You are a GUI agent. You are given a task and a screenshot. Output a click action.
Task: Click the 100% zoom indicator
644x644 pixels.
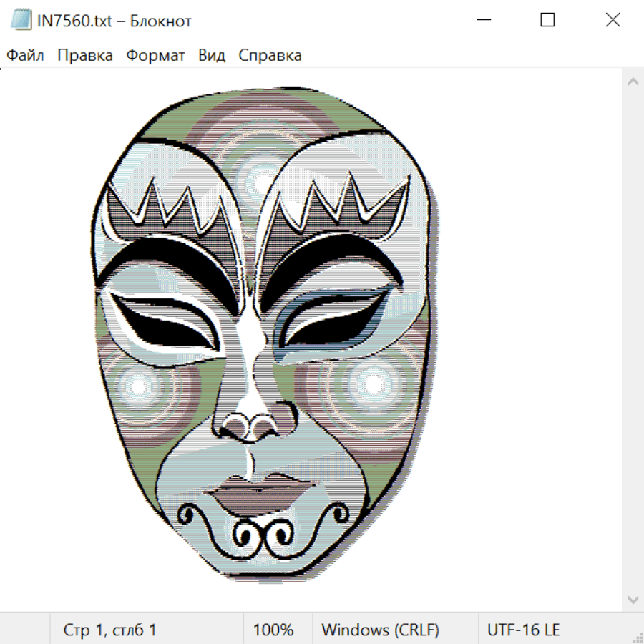click(273, 630)
